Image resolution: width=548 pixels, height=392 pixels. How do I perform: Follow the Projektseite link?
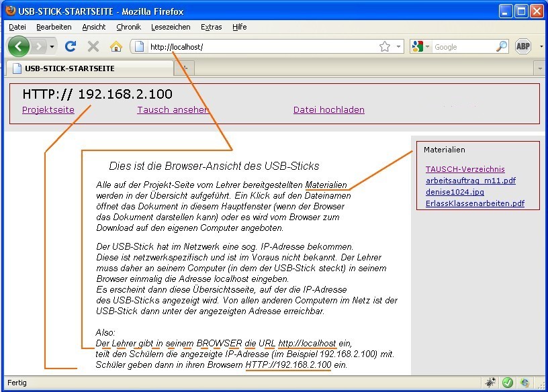coord(48,110)
